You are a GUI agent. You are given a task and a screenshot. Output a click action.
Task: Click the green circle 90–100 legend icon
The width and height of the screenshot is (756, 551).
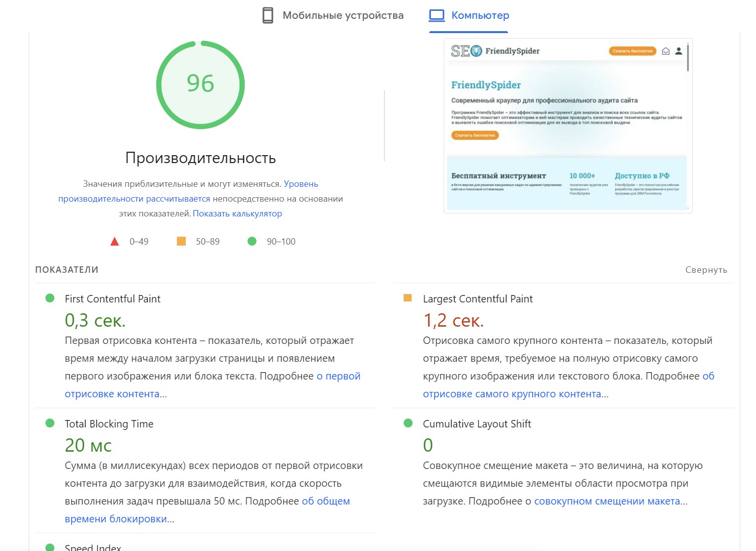coord(252,241)
